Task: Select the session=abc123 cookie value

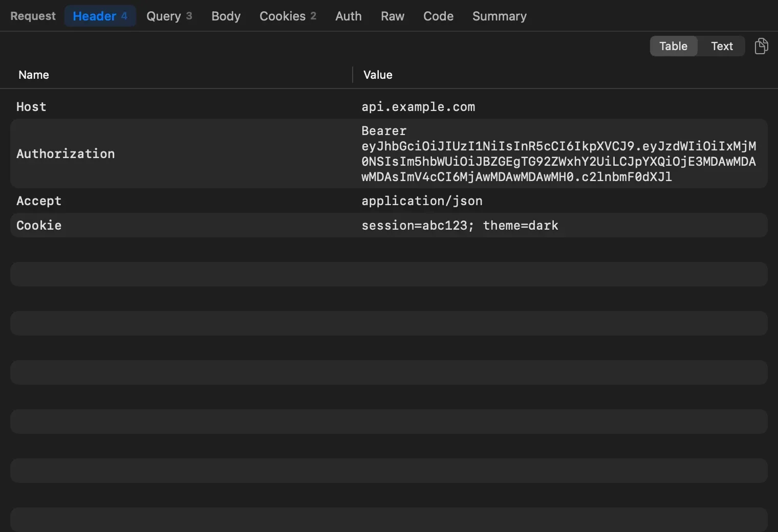Action: click(x=460, y=225)
